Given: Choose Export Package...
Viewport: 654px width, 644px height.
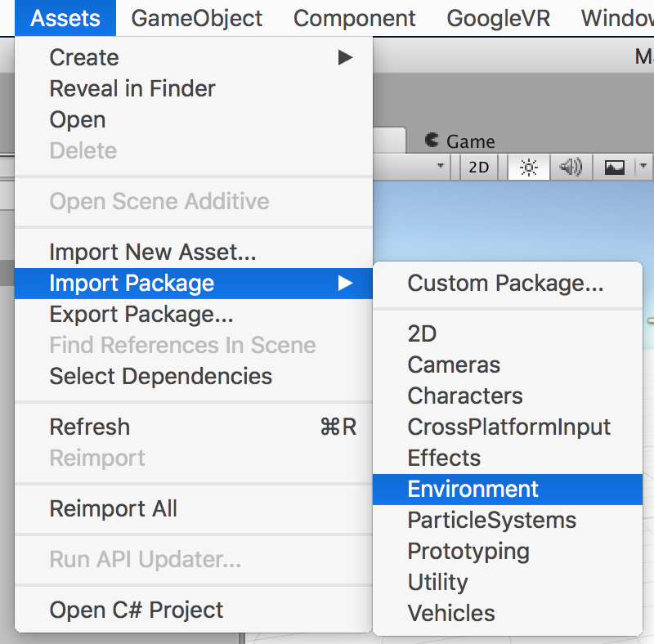Looking at the screenshot, I should point(194,314).
